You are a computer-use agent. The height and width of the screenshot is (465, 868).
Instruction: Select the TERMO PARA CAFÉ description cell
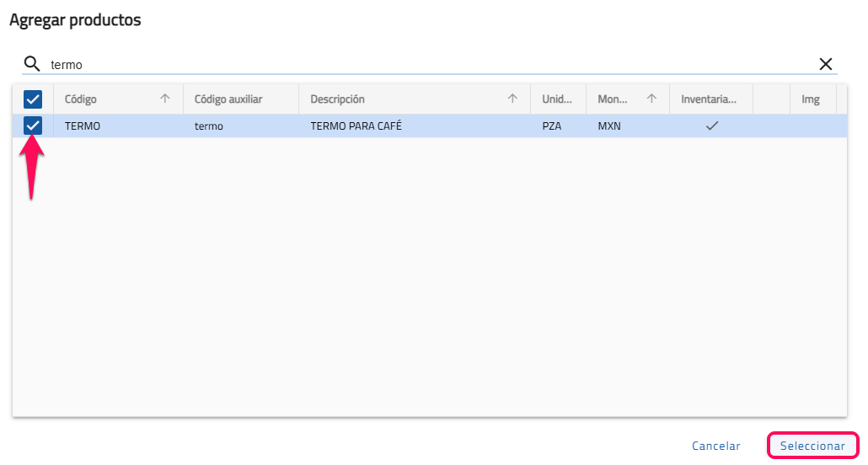356,126
